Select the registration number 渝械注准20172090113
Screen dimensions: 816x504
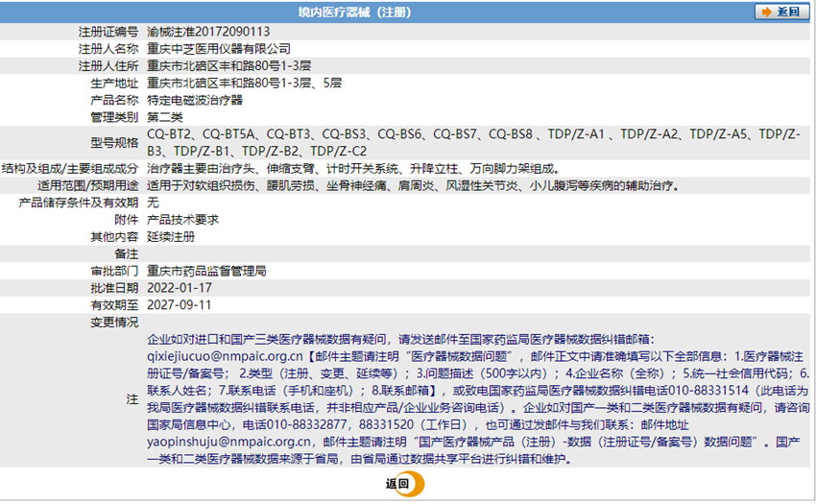(208, 32)
